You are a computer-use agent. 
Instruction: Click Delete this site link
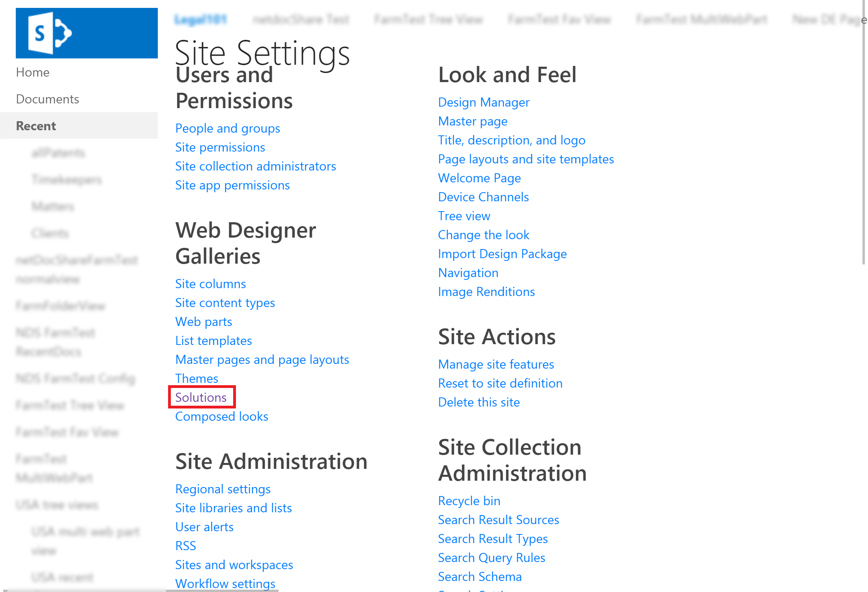point(479,402)
